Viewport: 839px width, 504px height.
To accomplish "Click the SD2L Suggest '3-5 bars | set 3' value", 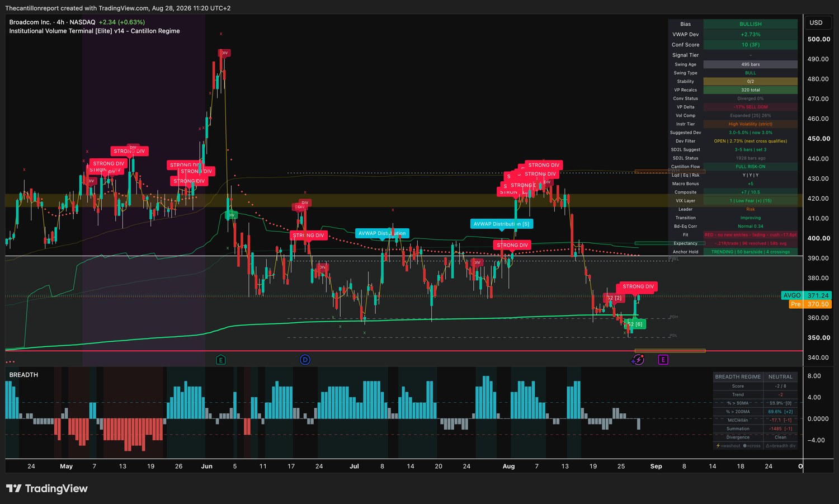I will (x=750, y=150).
